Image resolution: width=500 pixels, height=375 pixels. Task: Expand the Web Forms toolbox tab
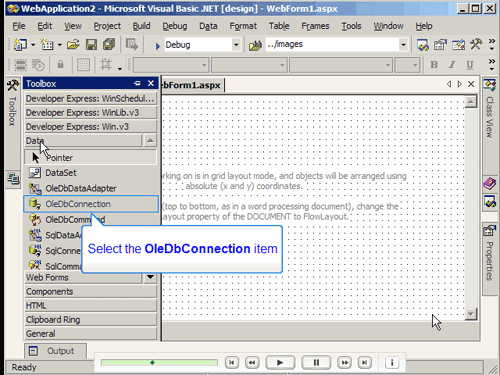83,277
